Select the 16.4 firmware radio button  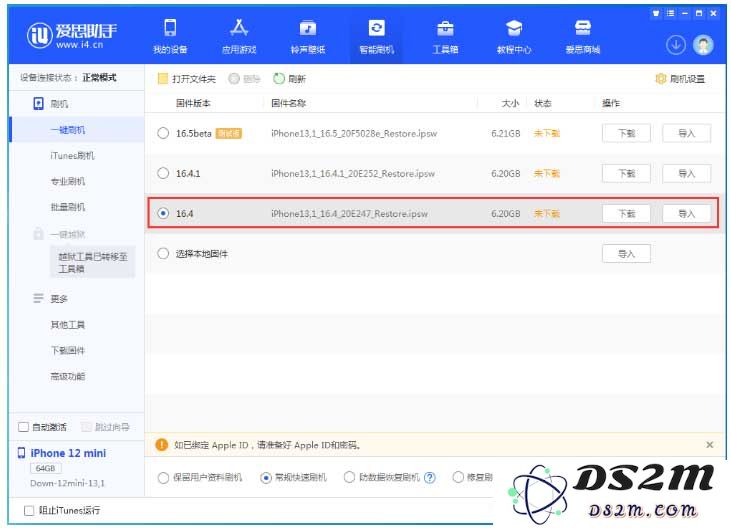tap(163, 213)
